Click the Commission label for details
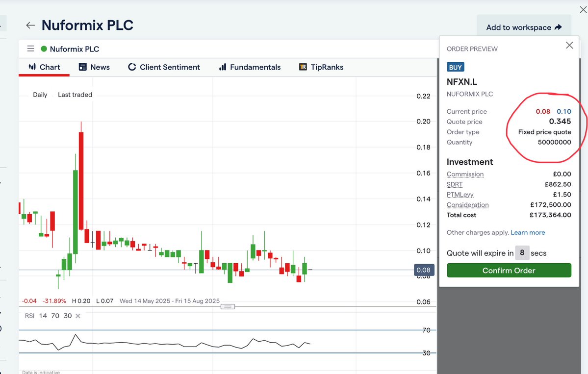588x374 pixels. (x=465, y=175)
